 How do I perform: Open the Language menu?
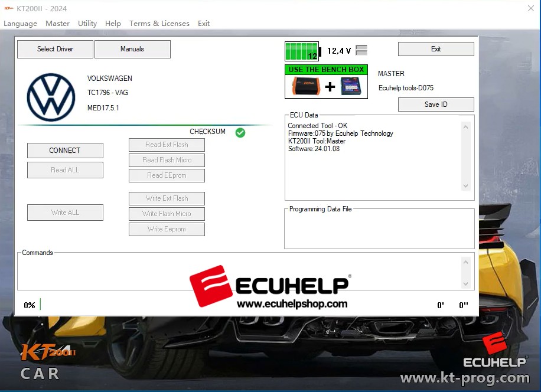click(20, 24)
